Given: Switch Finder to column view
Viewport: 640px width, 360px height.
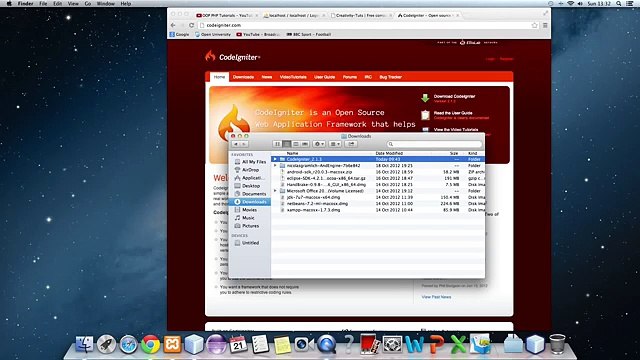Looking at the screenshot, I should pyautogui.click(x=296, y=144).
